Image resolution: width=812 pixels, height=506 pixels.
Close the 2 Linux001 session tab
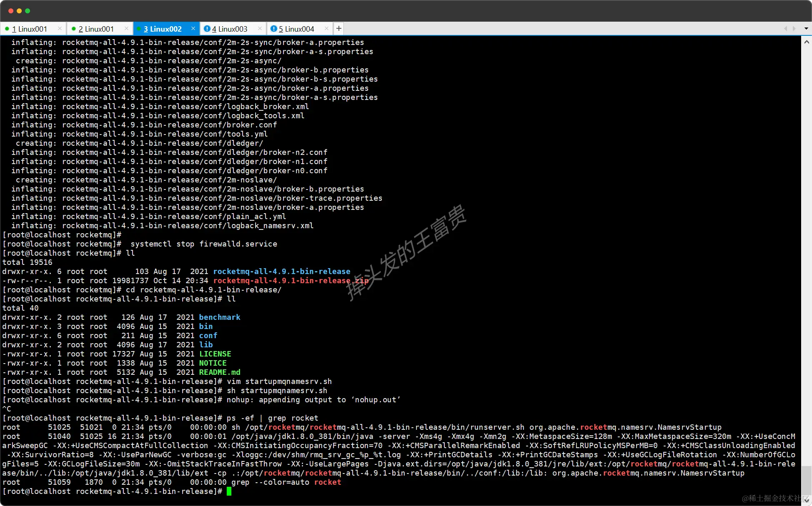pyautogui.click(x=126, y=29)
